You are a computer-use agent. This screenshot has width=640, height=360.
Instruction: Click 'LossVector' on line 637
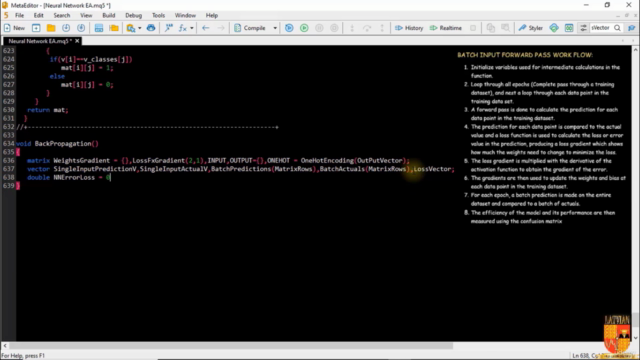tap(432, 169)
